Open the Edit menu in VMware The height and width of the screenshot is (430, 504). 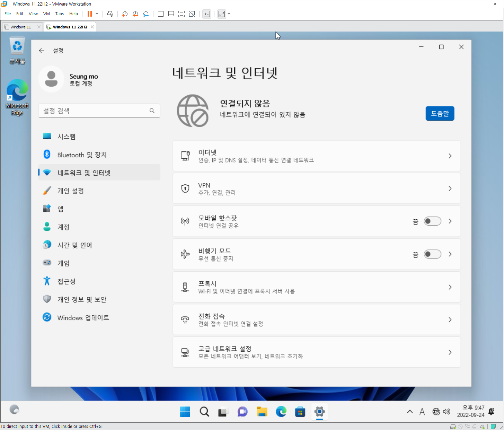[x=20, y=14]
